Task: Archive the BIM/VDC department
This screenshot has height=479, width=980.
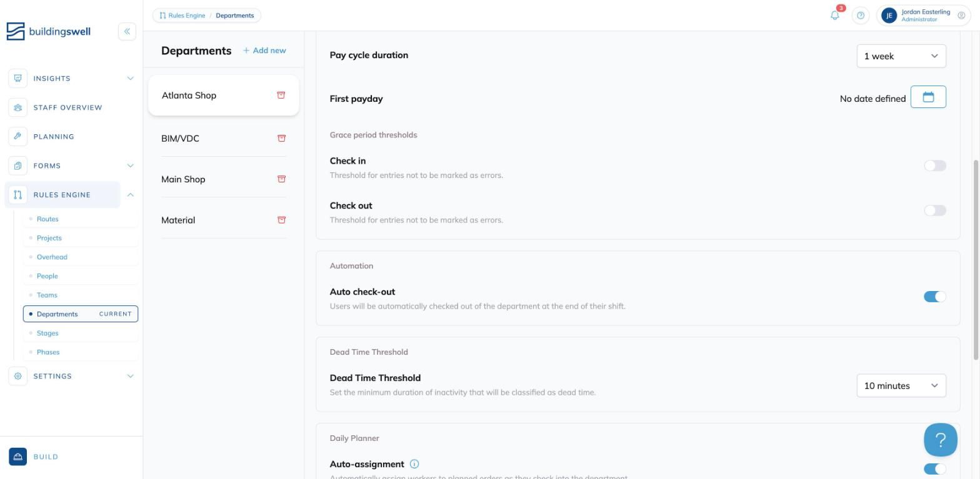Action: coord(281,138)
